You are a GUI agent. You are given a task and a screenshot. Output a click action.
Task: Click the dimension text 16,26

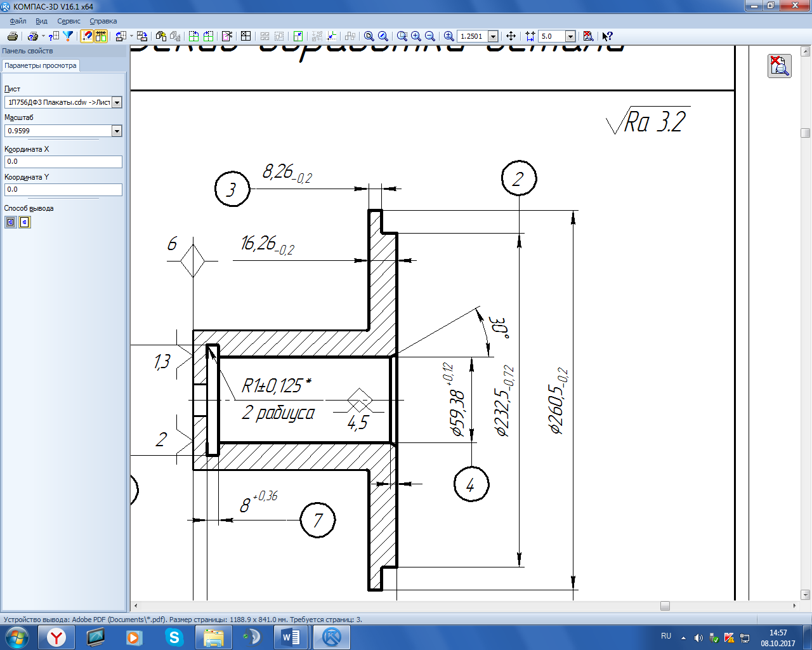tap(267, 244)
